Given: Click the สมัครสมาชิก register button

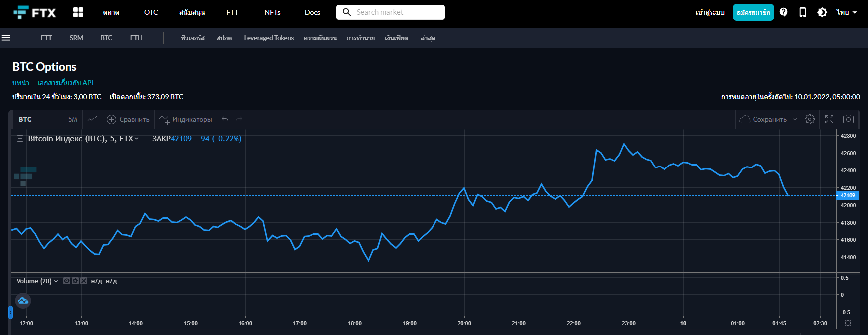Looking at the screenshot, I should tap(753, 12).
